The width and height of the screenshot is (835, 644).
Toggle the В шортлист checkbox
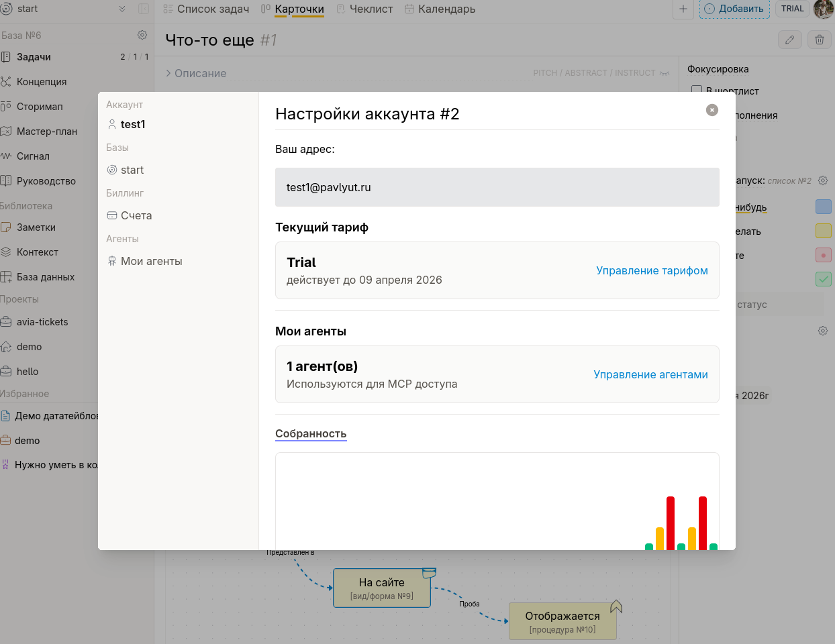[697, 91]
